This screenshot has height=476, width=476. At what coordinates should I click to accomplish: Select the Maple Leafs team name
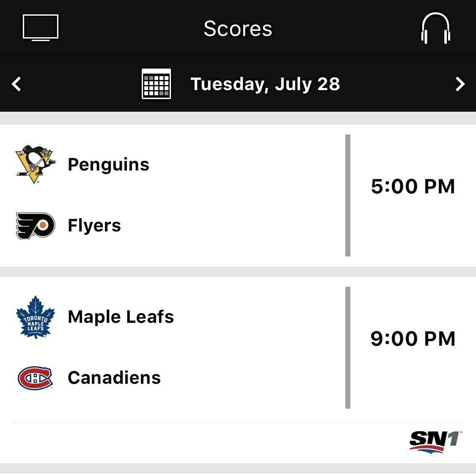(121, 317)
